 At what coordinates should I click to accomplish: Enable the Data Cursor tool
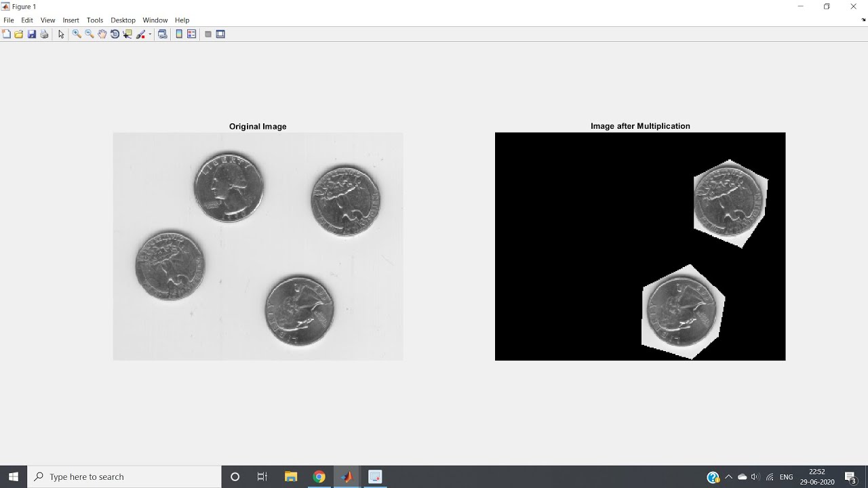click(127, 34)
